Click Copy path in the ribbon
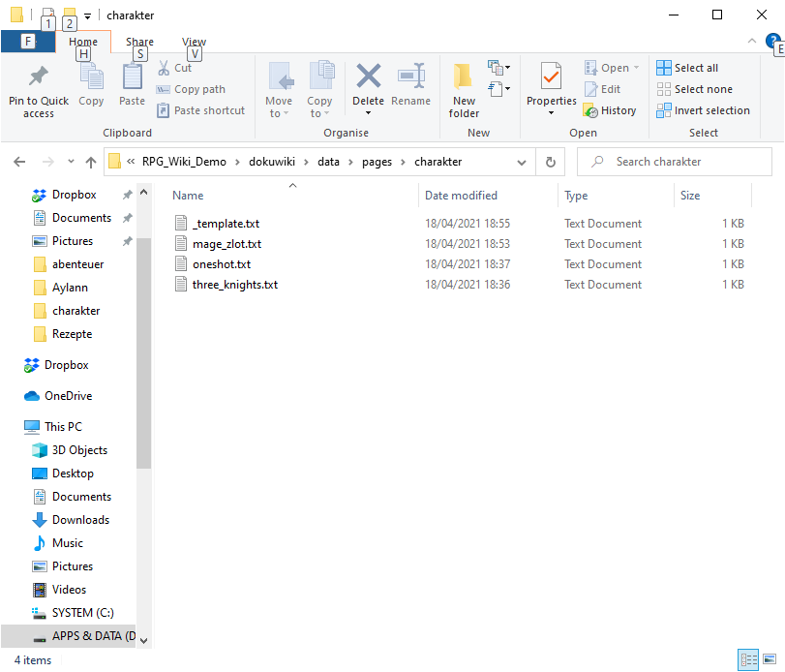This screenshot has height=672, width=785. tap(191, 90)
